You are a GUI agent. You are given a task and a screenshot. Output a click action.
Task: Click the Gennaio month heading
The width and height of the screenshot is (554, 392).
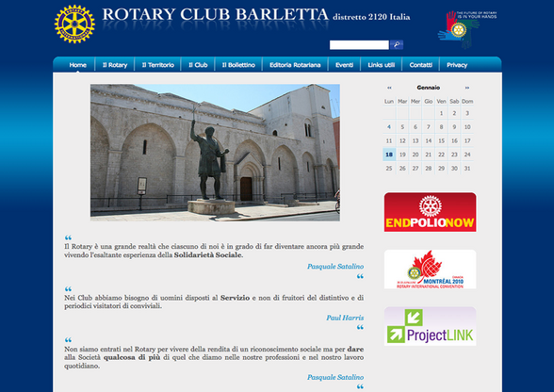(x=428, y=88)
